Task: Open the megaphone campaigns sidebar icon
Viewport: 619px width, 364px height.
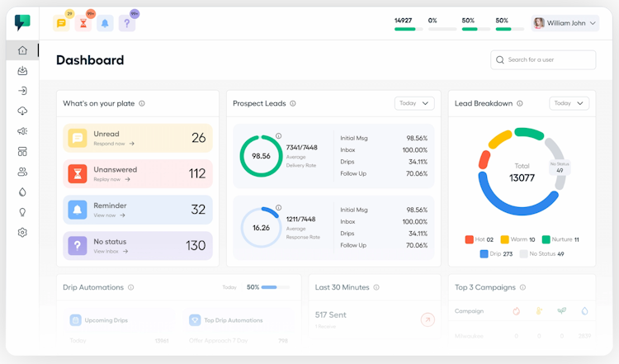Action: point(22,131)
